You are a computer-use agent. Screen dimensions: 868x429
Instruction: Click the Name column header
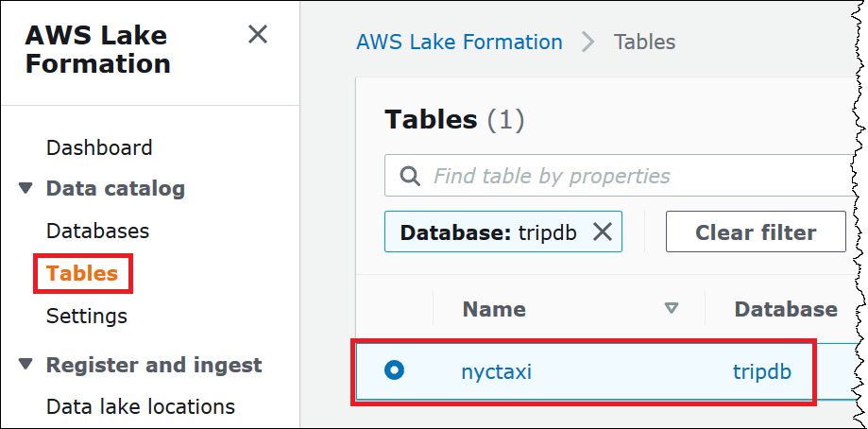coord(494,309)
